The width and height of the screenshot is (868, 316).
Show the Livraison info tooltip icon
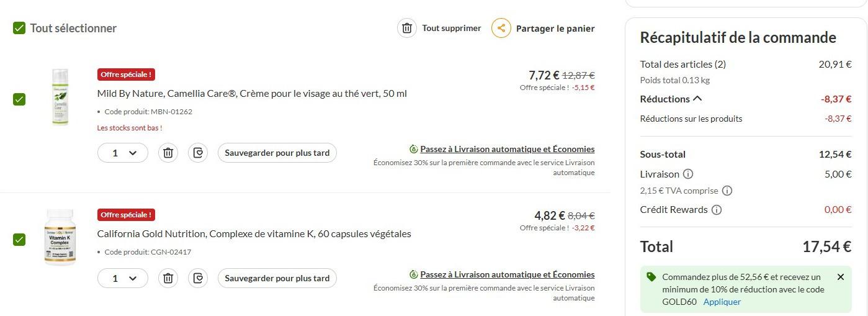pos(688,174)
